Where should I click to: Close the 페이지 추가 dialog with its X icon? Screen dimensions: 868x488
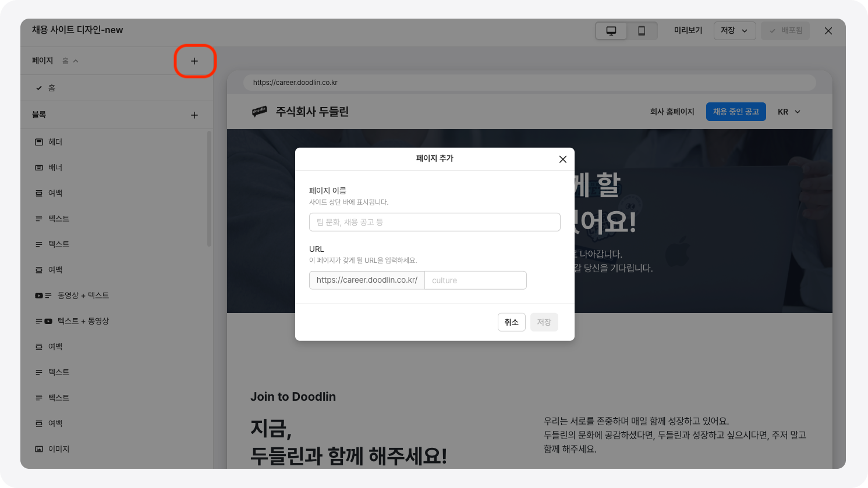(562, 159)
